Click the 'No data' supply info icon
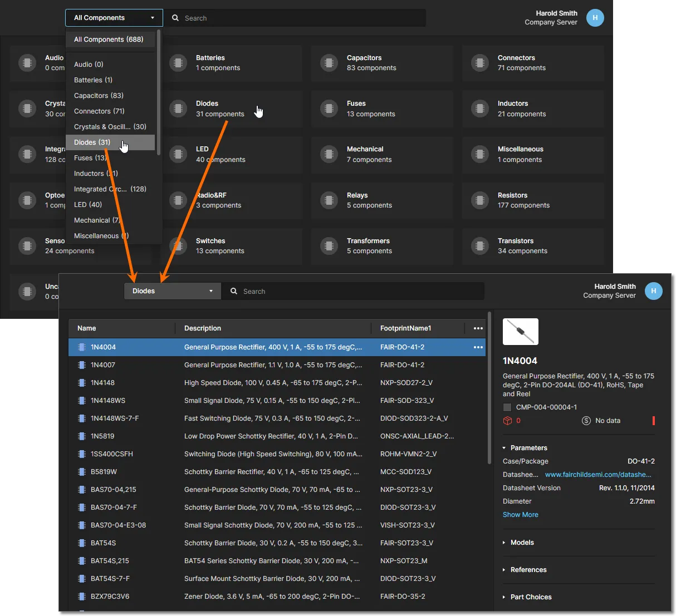 586,421
